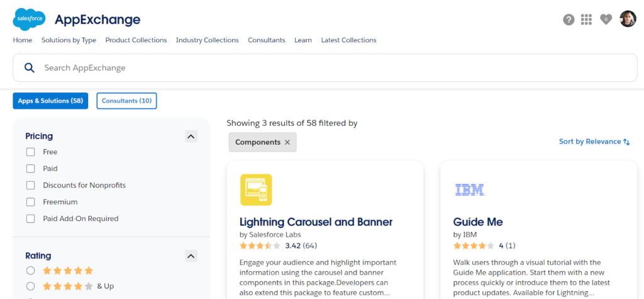This screenshot has width=644, height=299.
Task: Remove the Components filter chip with X
Action: tap(287, 142)
